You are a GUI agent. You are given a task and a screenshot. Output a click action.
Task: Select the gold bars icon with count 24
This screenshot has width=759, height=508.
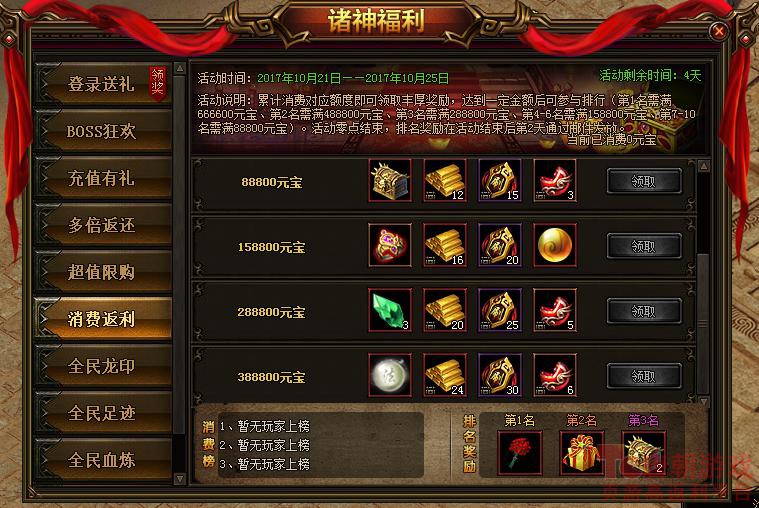point(445,375)
